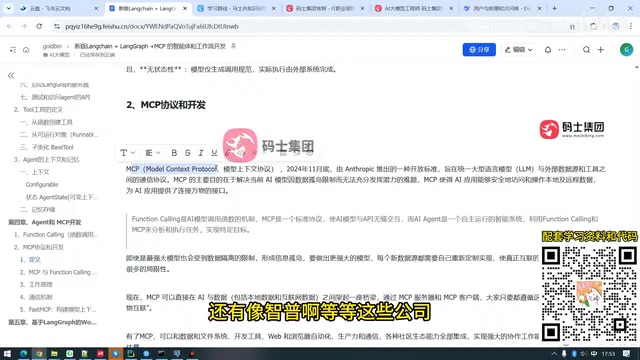Jump to outline item Configurable

42,184
